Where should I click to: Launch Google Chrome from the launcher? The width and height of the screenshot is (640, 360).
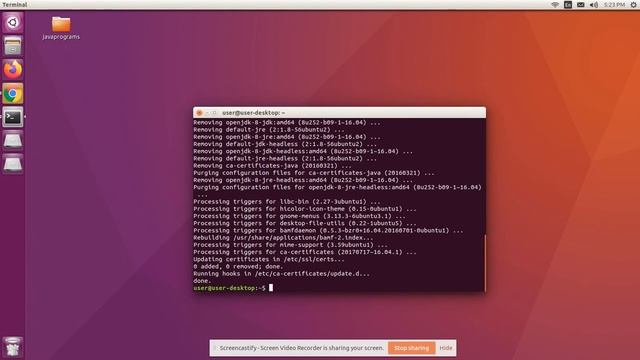[x=13, y=94]
